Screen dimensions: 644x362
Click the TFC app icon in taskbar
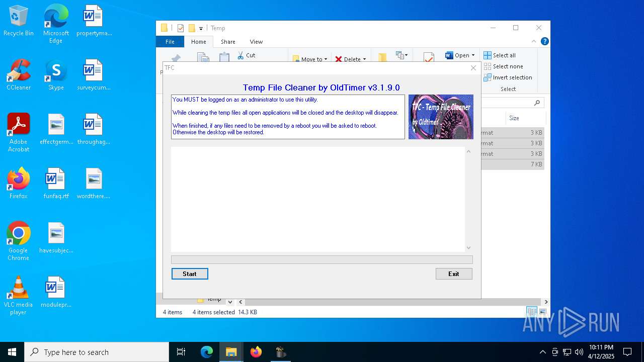click(x=281, y=352)
